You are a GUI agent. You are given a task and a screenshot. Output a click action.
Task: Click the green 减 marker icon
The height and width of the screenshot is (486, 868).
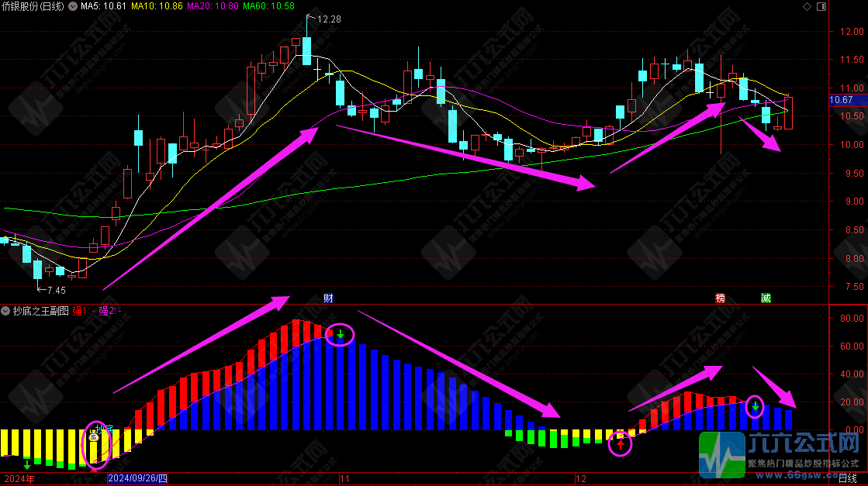coord(766,298)
